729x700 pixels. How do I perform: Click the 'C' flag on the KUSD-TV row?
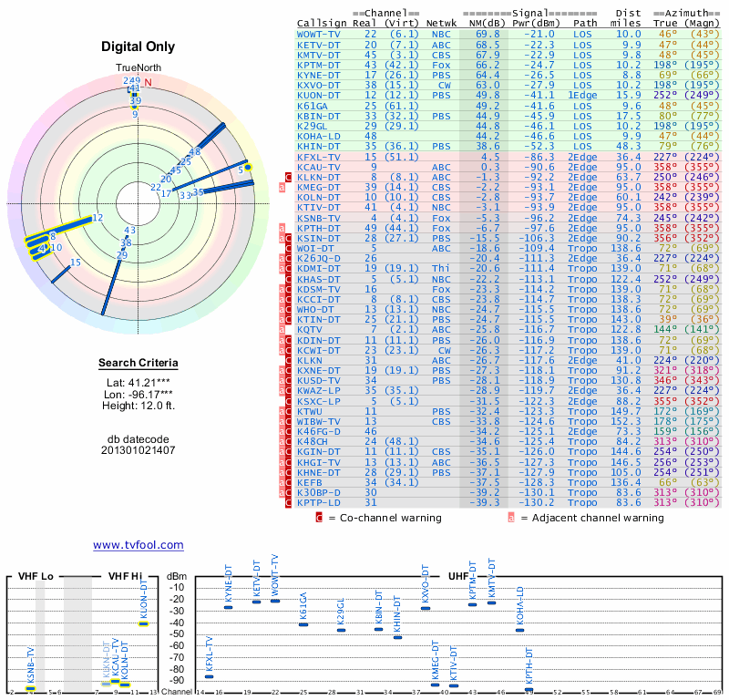pos(288,381)
